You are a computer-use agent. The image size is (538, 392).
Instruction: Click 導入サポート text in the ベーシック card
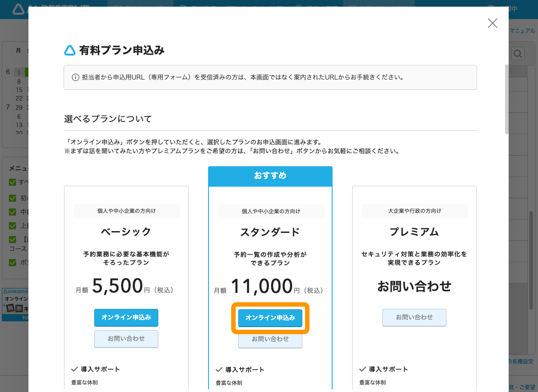(x=100, y=369)
